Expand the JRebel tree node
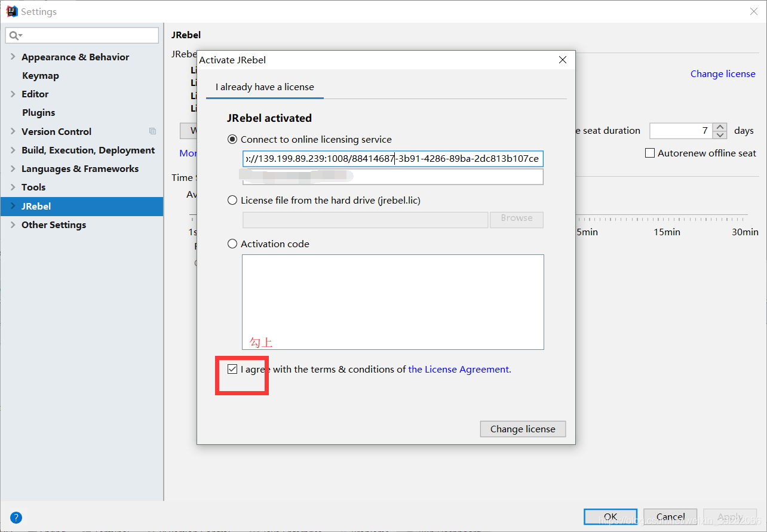Viewport: 767px width, 532px height. (x=13, y=206)
